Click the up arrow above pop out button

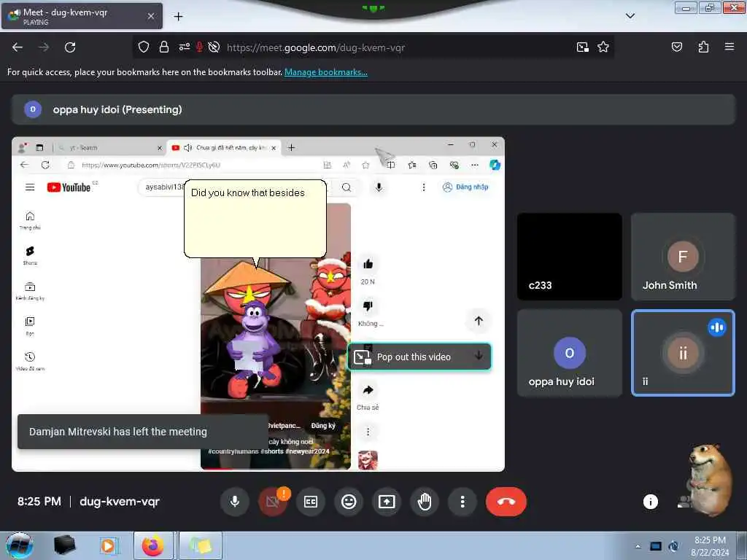[x=479, y=321]
